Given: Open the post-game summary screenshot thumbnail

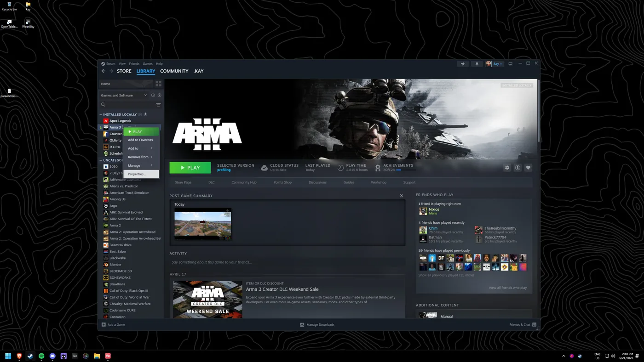Looking at the screenshot, I should point(202,224).
